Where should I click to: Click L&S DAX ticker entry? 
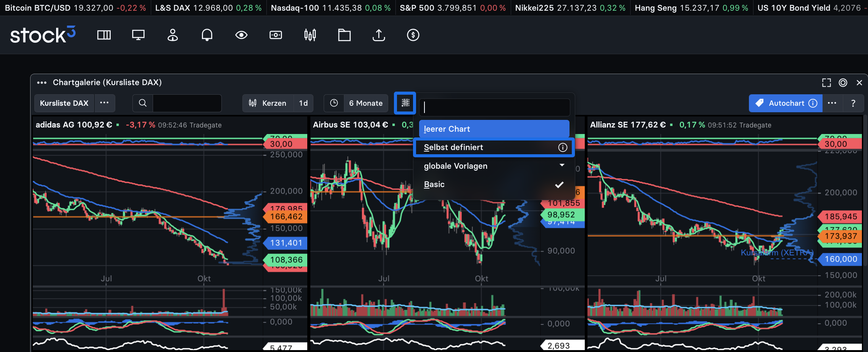coord(208,8)
